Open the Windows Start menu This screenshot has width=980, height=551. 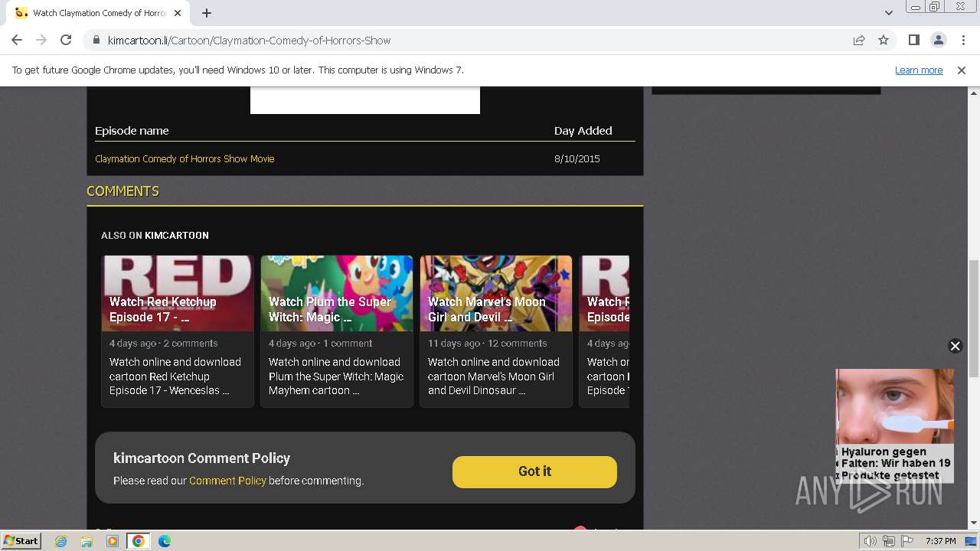click(21, 540)
